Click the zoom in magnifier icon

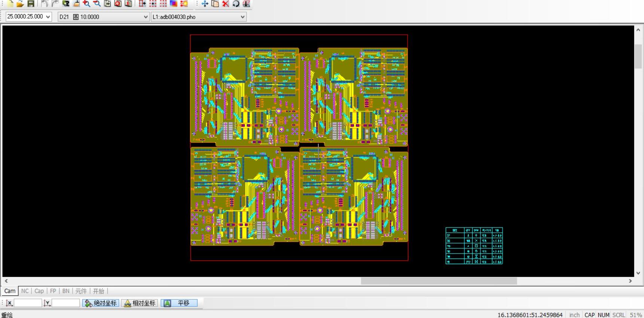coord(86,4)
